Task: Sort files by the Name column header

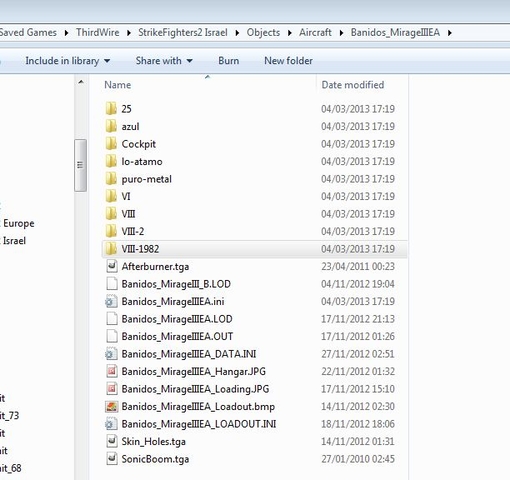Action: point(208,85)
